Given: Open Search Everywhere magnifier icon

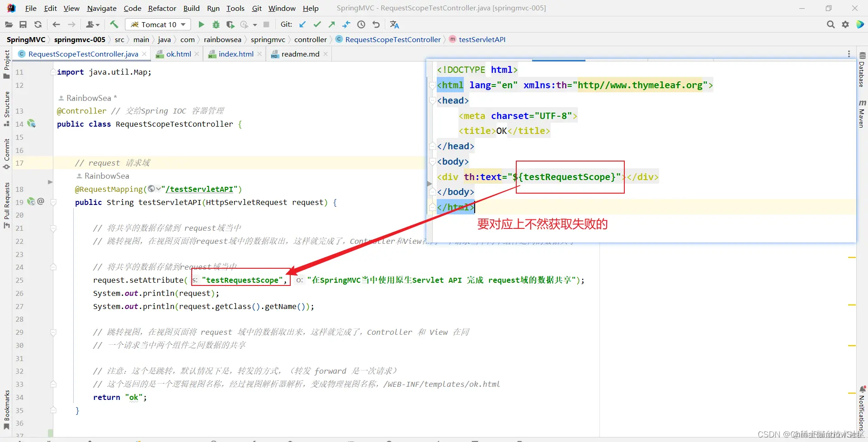Looking at the screenshot, I should tap(830, 24).
